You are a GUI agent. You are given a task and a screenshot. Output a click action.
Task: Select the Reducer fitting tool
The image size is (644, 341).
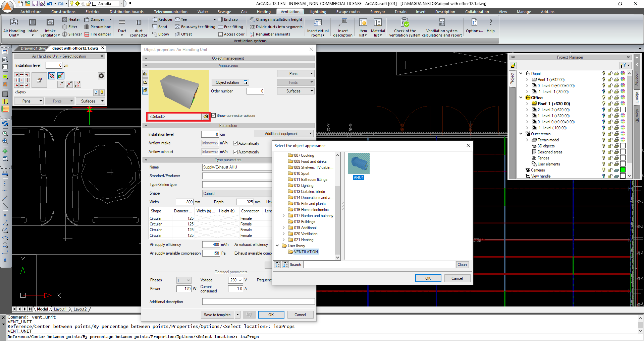[x=162, y=19]
